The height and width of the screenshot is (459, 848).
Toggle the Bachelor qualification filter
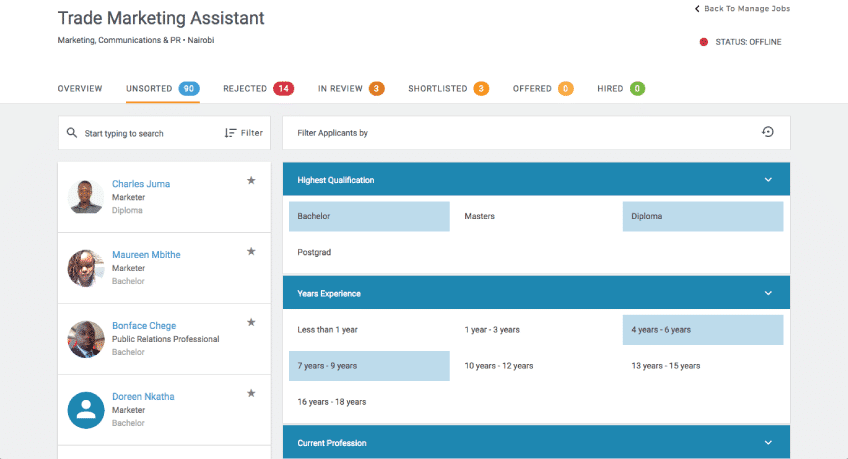point(369,216)
